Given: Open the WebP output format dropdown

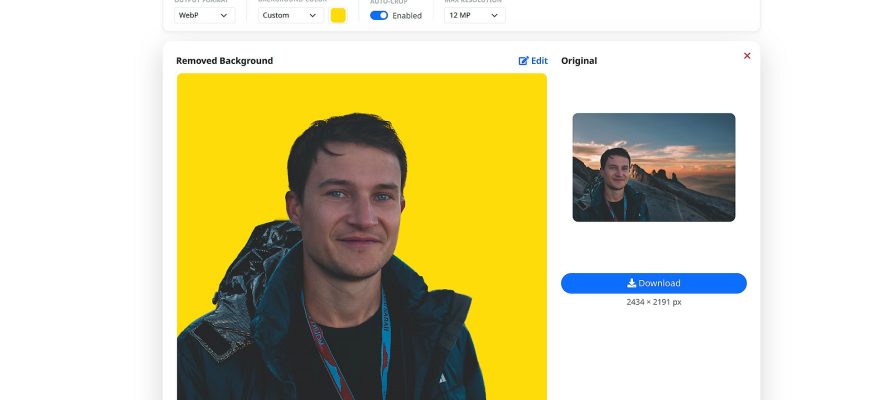Looking at the screenshot, I should click(204, 16).
